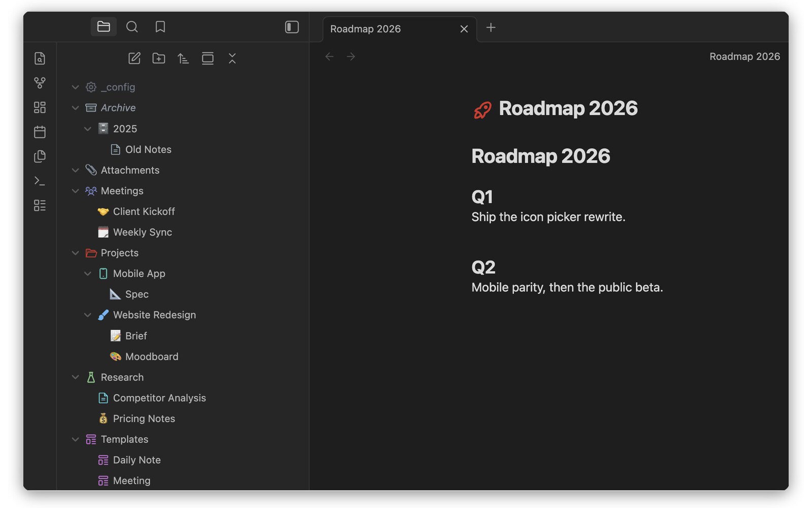
Task: Collapse the Templates folder chevron
Action: (75, 439)
